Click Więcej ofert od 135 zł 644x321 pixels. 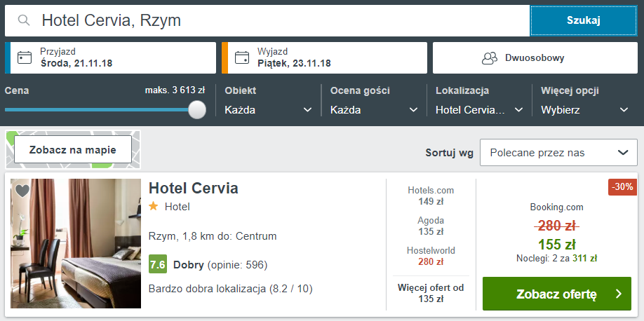[x=431, y=293]
